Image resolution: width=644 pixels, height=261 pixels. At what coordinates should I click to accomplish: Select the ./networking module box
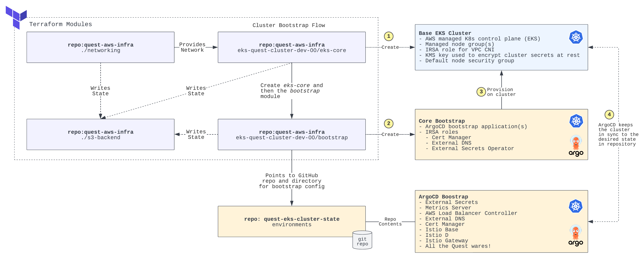tap(100, 47)
